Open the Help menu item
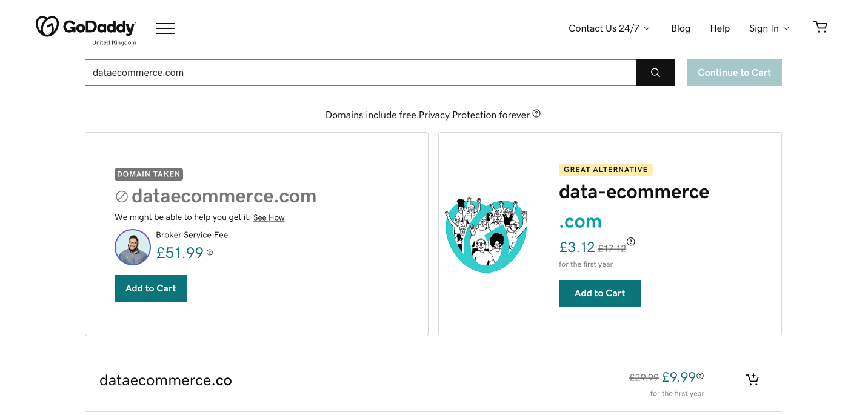The image size is (868, 415). pyautogui.click(x=720, y=28)
